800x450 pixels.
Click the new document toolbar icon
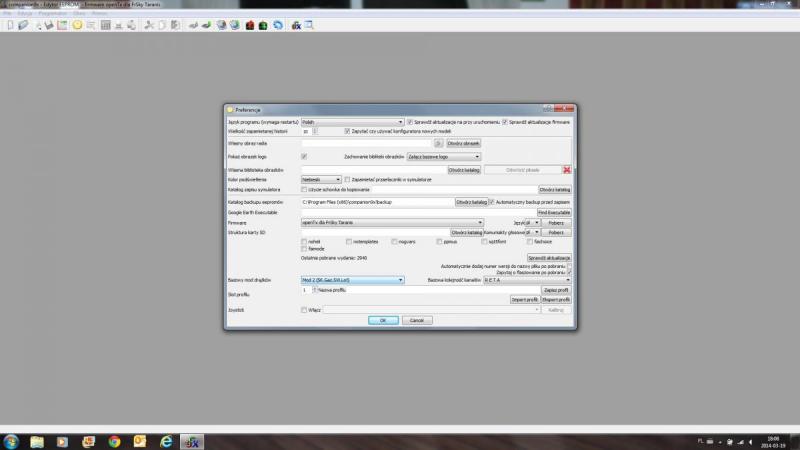(8, 25)
